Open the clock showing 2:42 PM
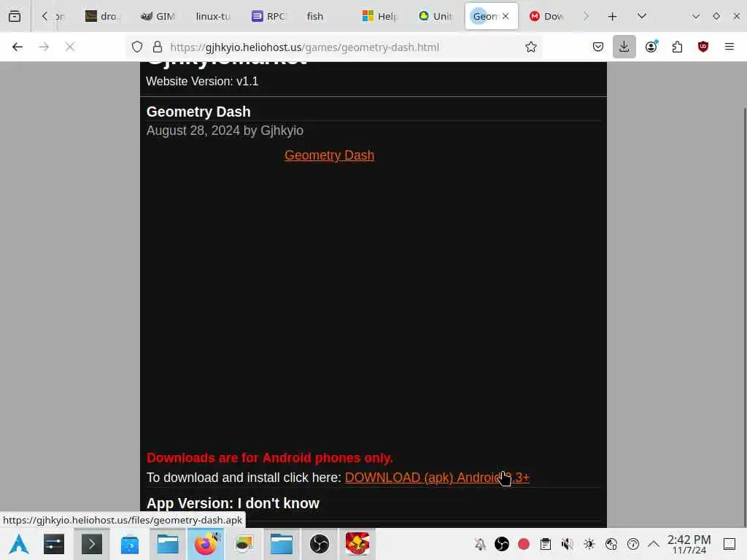Viewport: 747px width, 560px height. click(689, 544)
